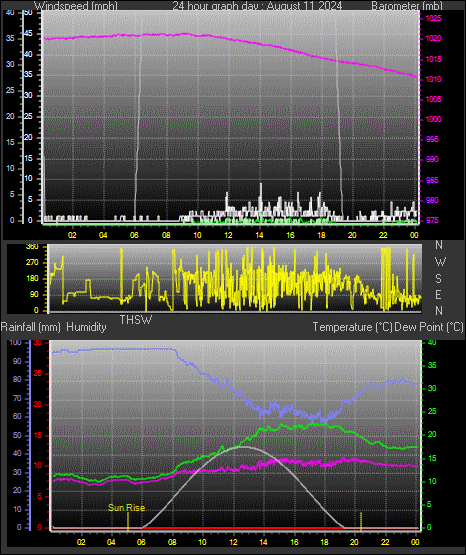Click the Dew Point (°C) label
Screen dimensions: 466x555
point(428,327)
